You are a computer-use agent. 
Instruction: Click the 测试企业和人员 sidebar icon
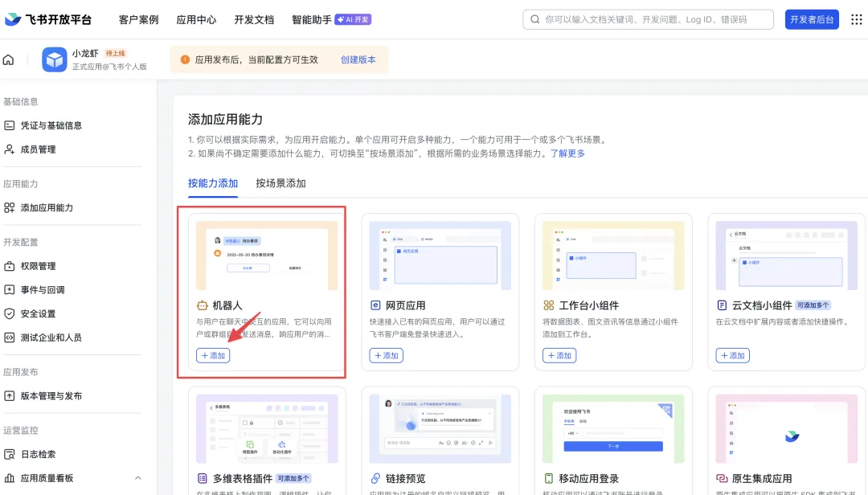[10, 337]
